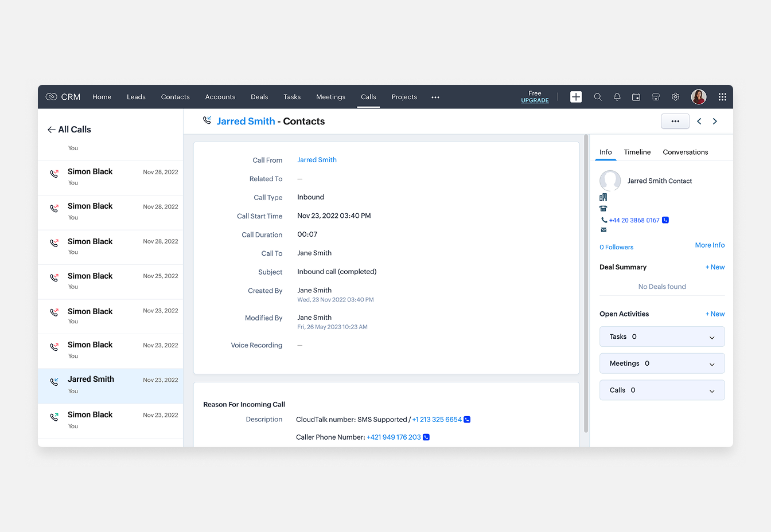The height and width of the screenshot is (532, 771).
Task: Click the More Info link
Action: 710,245
